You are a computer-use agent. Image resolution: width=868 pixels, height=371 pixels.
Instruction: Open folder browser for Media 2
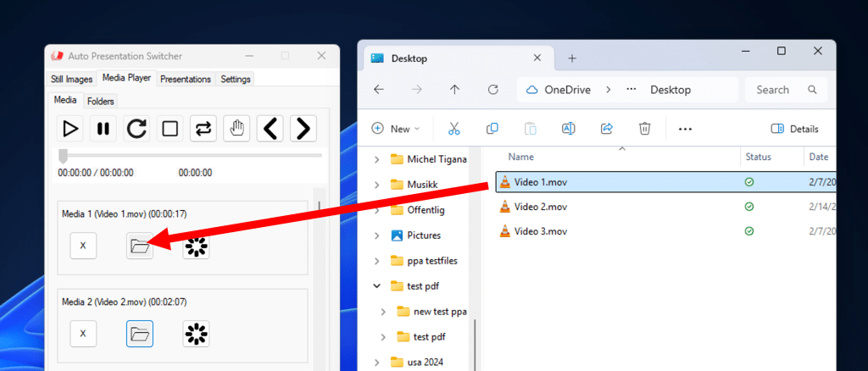click(140, 334)
